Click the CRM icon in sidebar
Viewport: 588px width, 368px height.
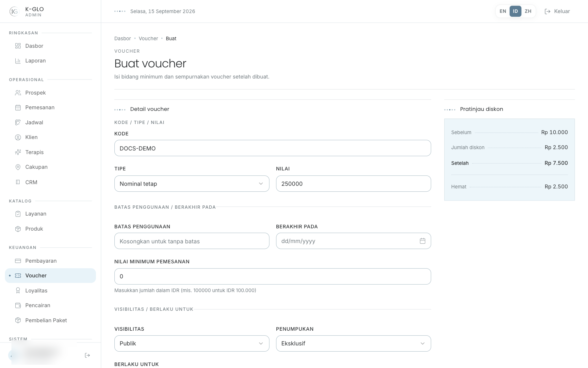(18, 182)
